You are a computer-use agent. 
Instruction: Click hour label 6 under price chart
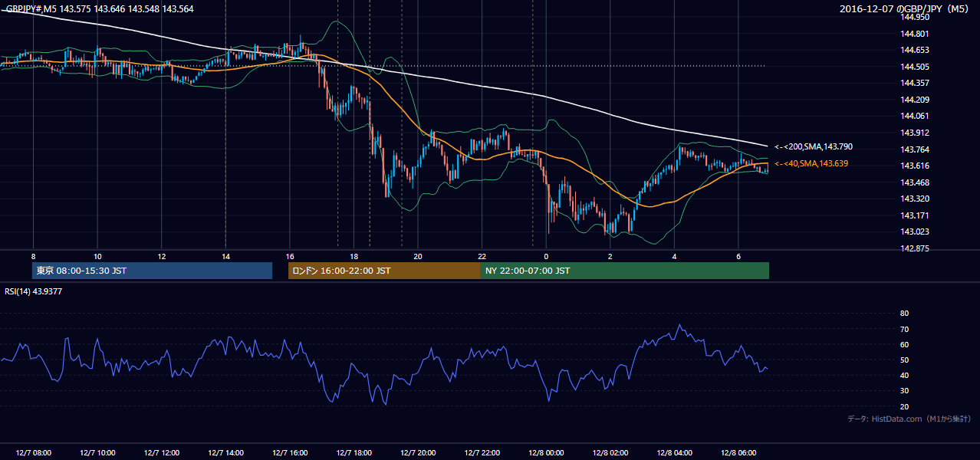click(x=738, y=256)
